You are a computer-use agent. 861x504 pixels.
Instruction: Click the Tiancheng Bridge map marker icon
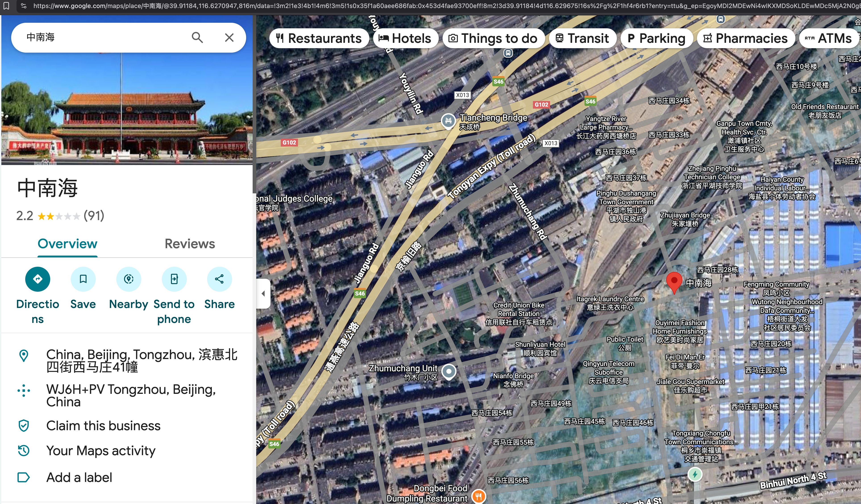(x=448, y=121)
